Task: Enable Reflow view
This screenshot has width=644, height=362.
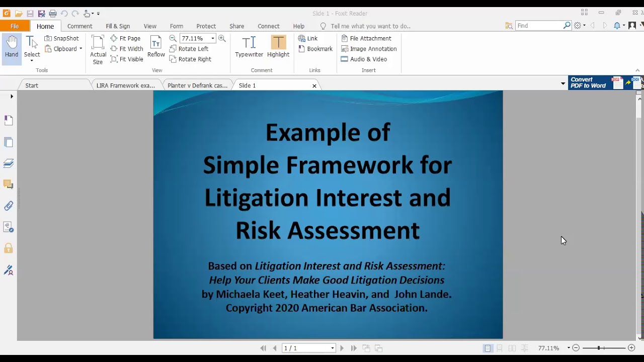Action: click(156, 47)
